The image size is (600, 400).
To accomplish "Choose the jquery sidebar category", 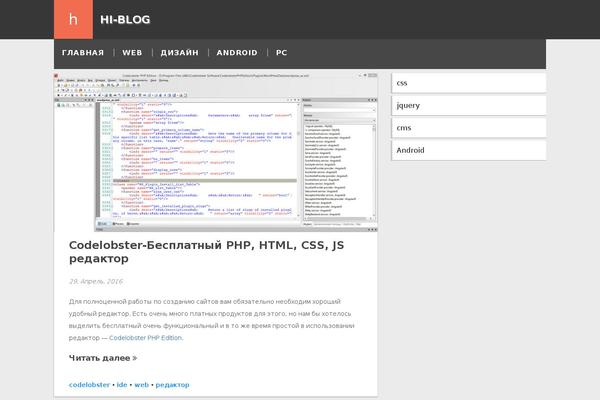I will 469,105.
